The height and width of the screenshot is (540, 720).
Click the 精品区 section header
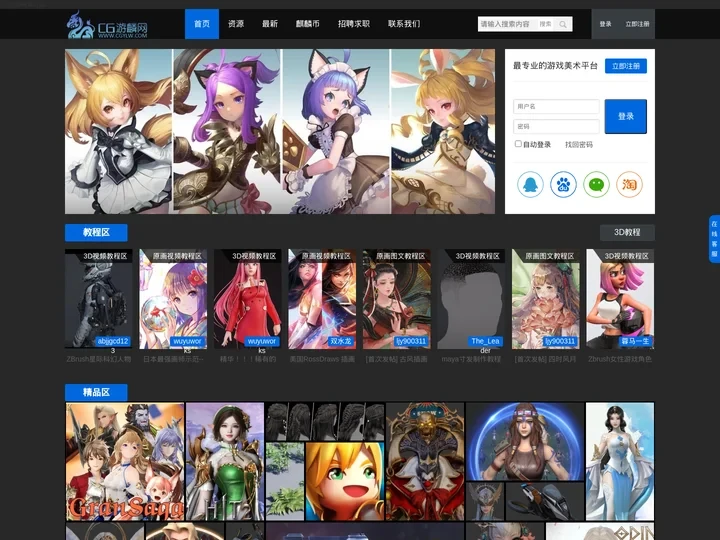tap(96, 392)
